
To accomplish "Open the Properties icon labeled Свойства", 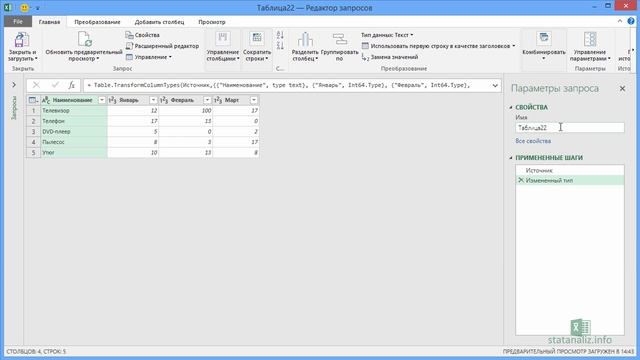I will (142, 35).
